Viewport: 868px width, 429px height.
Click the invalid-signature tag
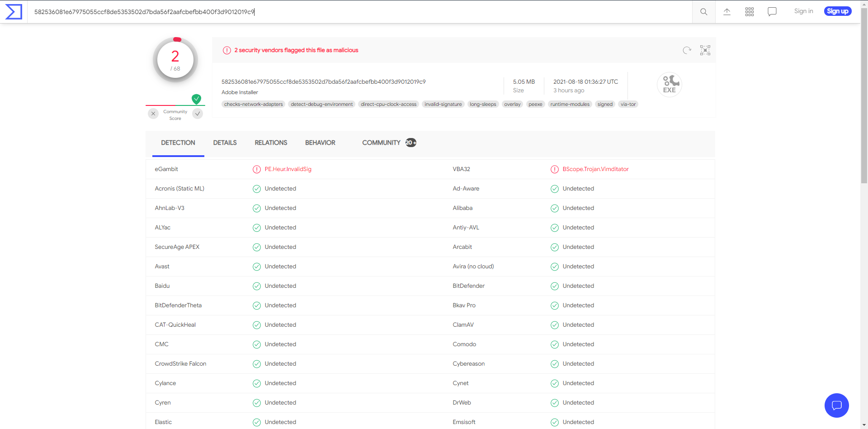click(x=443, y=105)
